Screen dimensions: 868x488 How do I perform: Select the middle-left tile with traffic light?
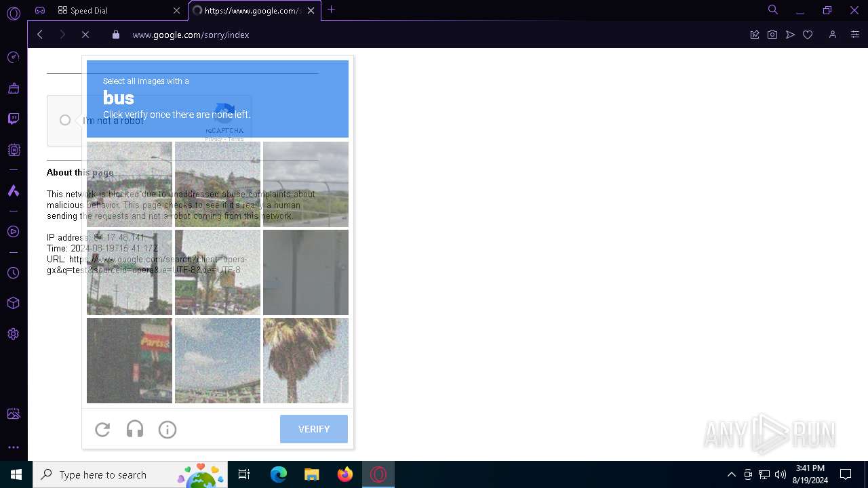coord(130,272)
